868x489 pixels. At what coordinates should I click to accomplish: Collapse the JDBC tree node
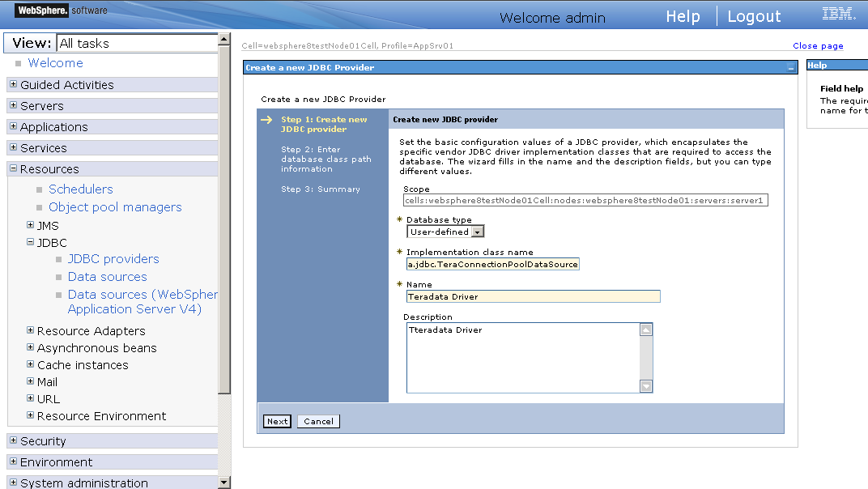coord(29,242)
